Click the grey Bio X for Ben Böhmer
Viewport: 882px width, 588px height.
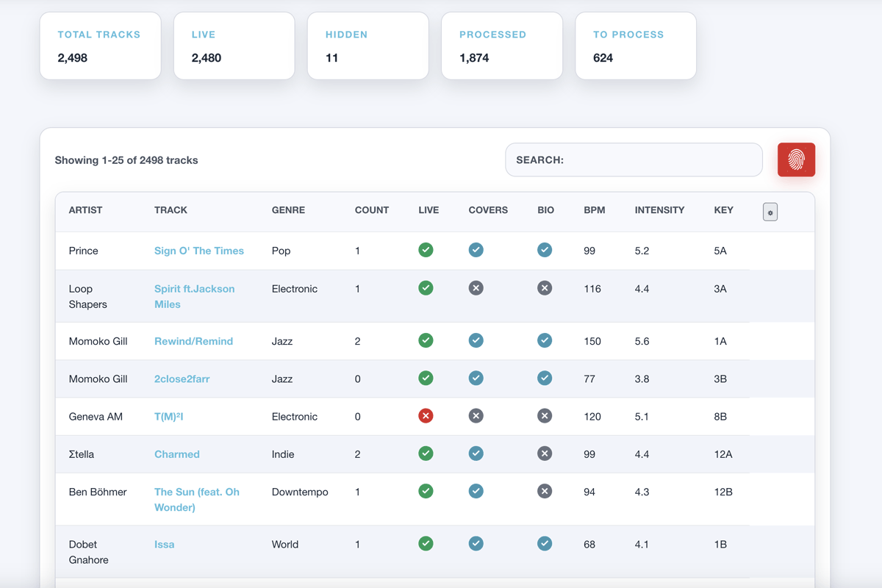point(545,491)
